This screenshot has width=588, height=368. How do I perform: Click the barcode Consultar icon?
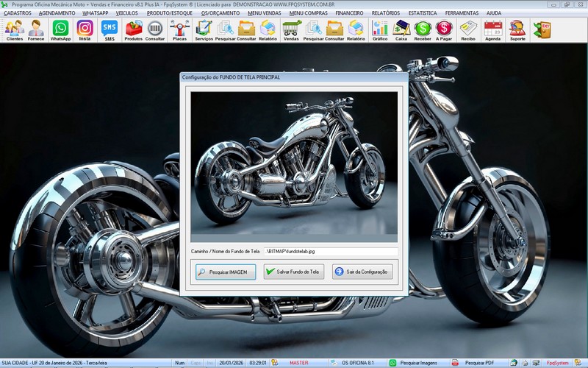point(155,30)
